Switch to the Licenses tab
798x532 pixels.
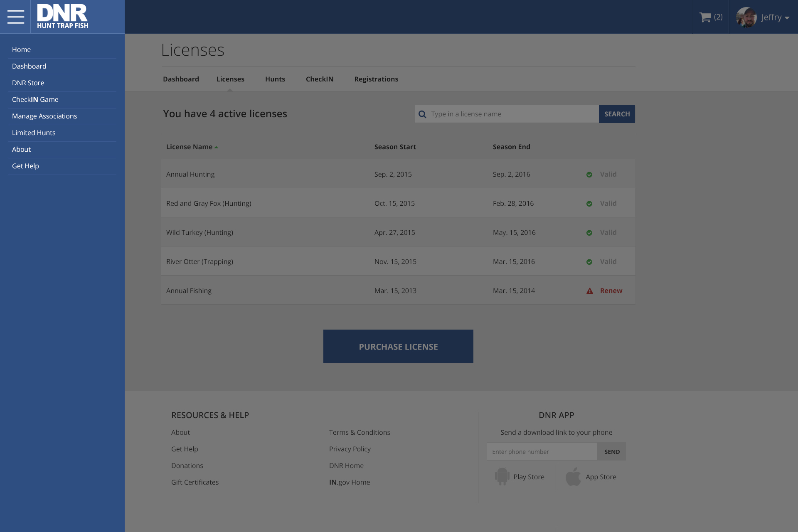[x=230, y=79]
